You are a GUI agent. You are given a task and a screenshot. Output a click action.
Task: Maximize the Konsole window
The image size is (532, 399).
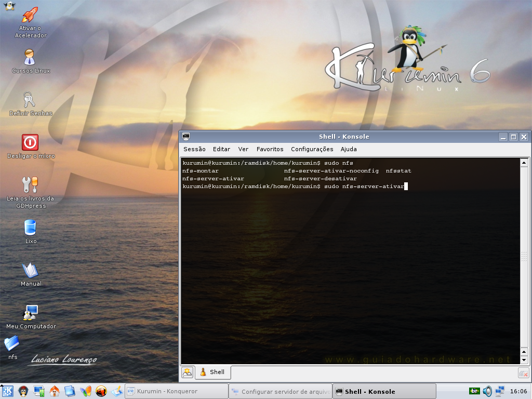click(514, 137)
